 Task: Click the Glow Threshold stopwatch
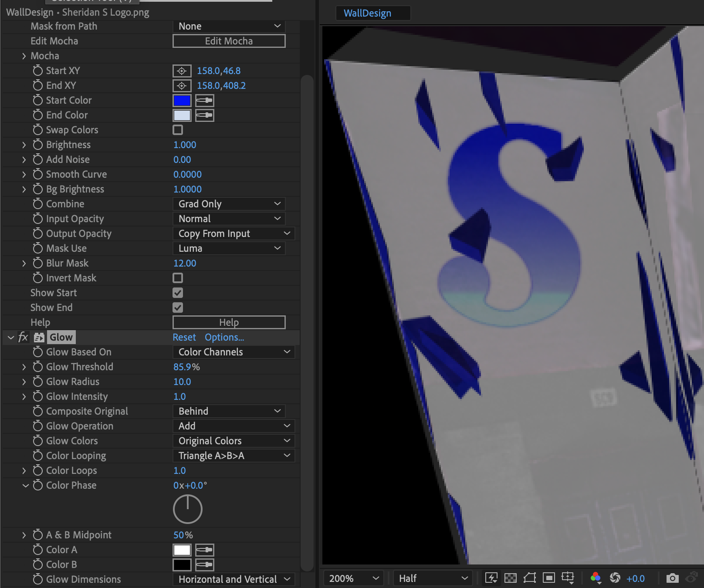coord(37,367)
